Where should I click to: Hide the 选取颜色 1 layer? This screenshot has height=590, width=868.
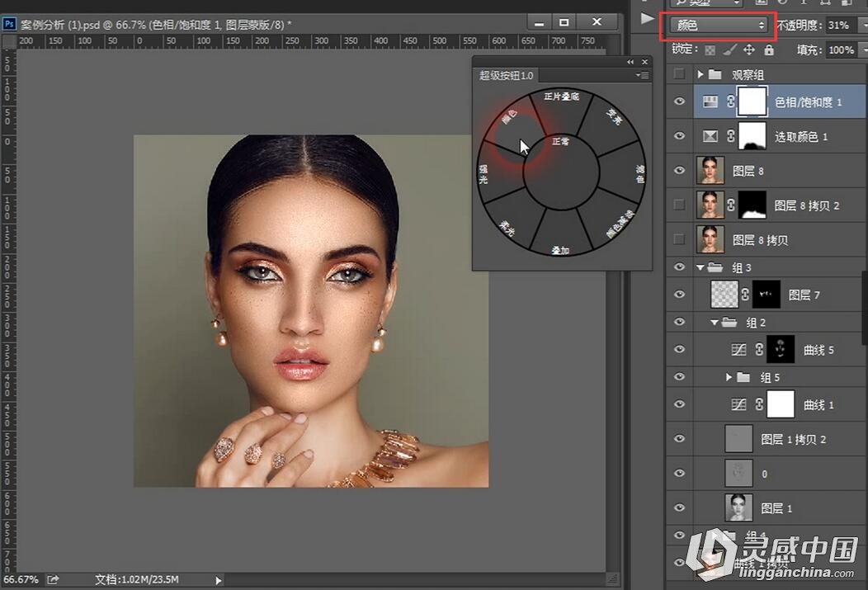coord(679,136)
